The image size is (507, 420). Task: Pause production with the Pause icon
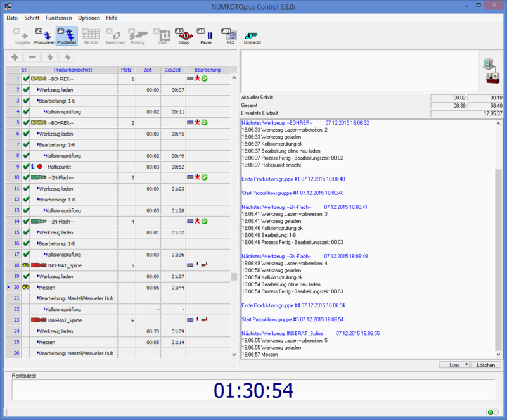point(205,35)
